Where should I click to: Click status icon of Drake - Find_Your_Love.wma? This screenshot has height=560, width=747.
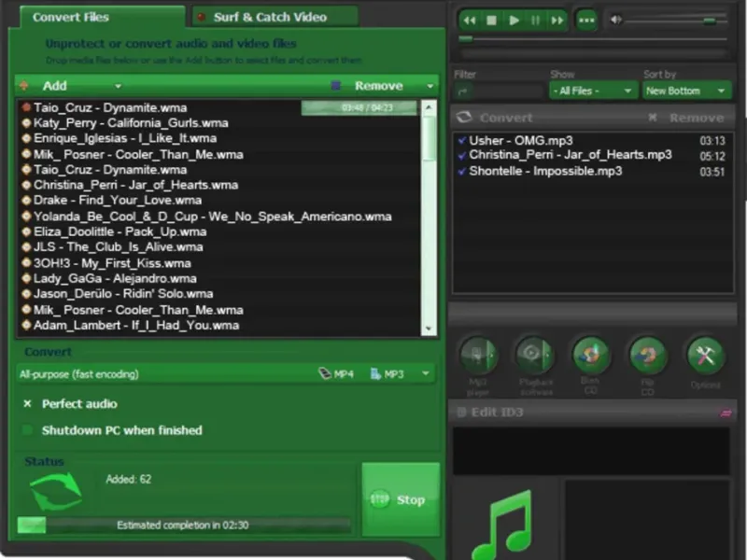click(x=27, y=200)
